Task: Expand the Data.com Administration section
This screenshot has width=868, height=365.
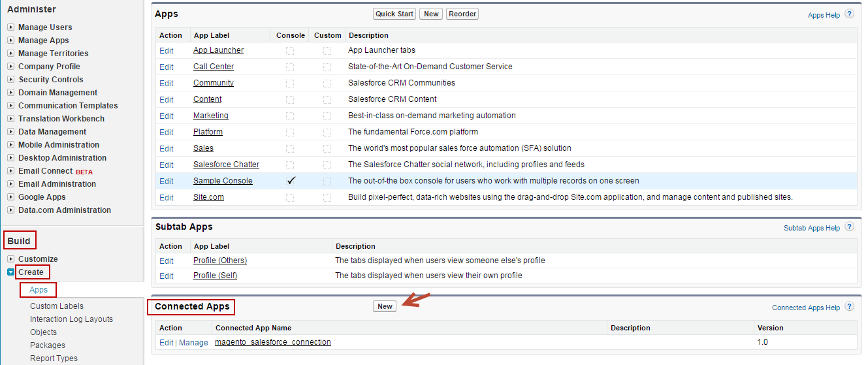Action: tap(11, 210)
